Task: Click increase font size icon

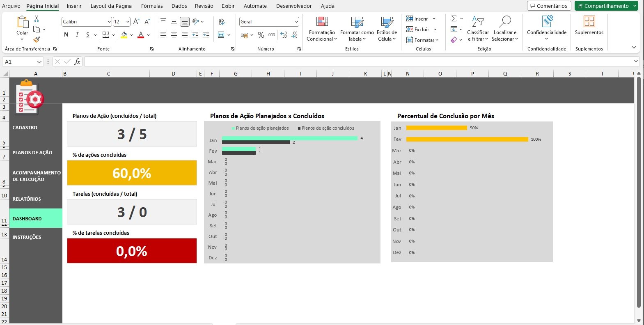Action: 137,22
